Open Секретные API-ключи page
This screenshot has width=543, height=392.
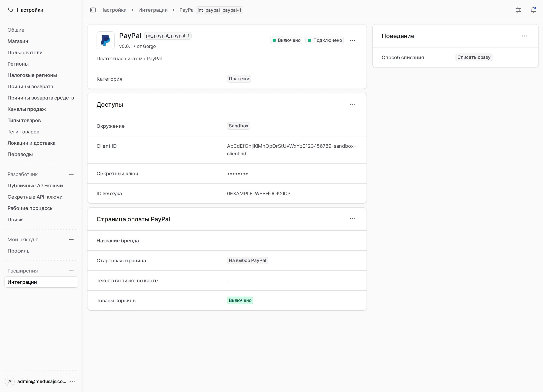point(41,197)
